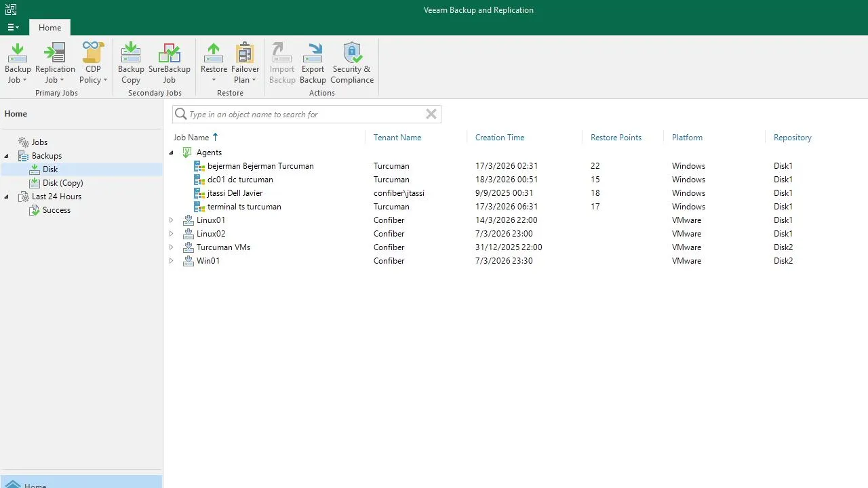Click the Backups node icon in tree
The image size is (868, 488).
(24, 156)
